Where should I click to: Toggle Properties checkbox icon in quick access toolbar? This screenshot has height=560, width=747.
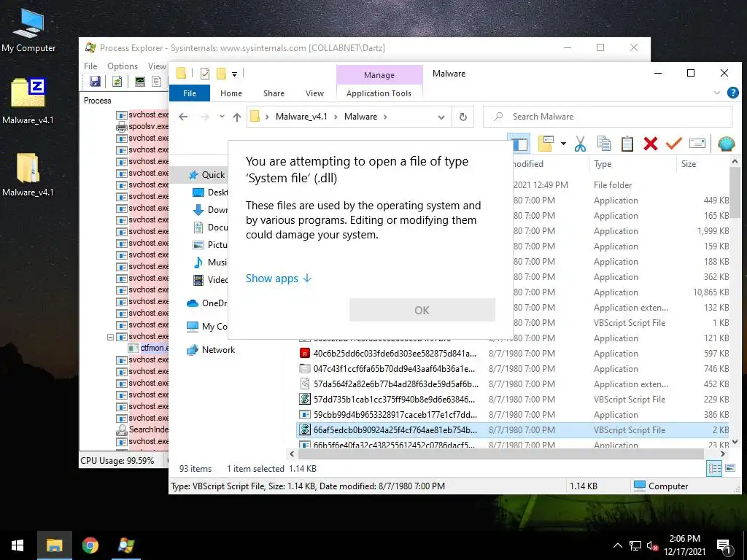205,74
